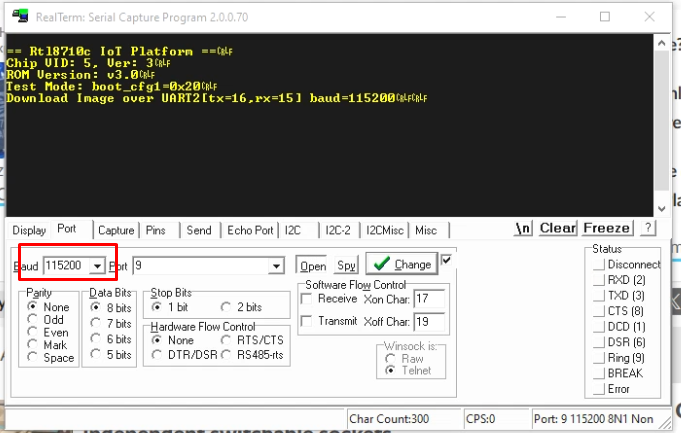
Task: Select DTR/DSR hardware flow control
Action: tap(185, 355)
